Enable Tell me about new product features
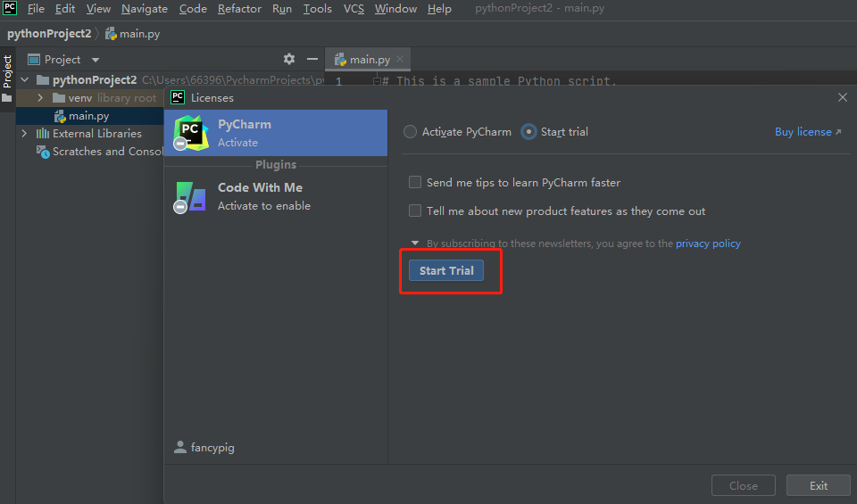 415,211
